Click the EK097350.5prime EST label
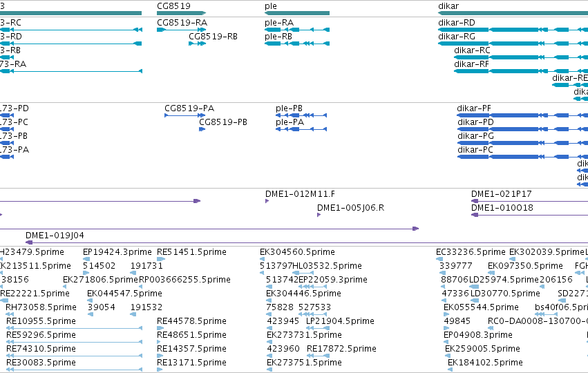 [x=525, y=266]
